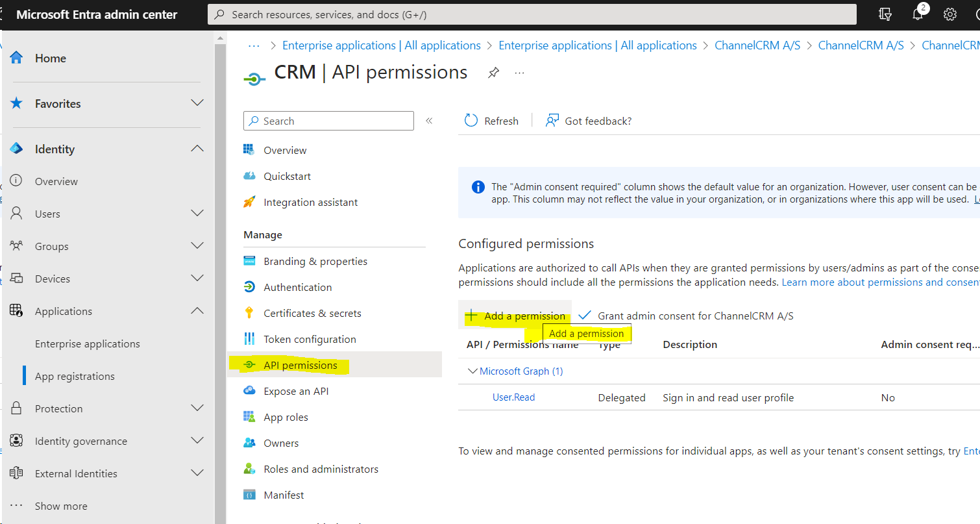This screenshot has height=524, width=980.
Task: Click the Groups people icon
Action: click(x=17, y=246)
